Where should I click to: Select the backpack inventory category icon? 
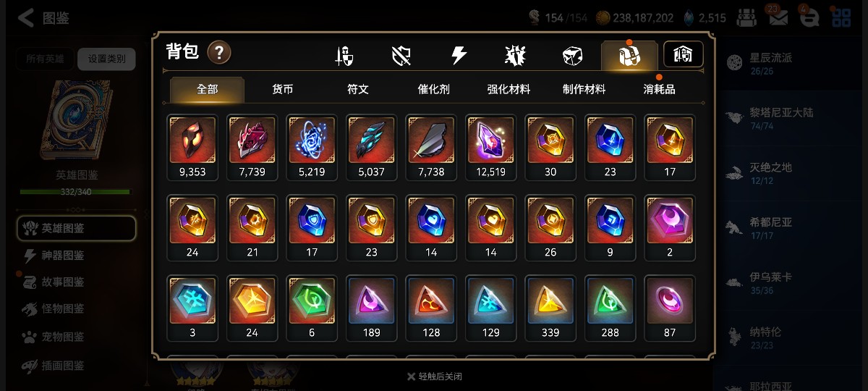coord(629,56)
